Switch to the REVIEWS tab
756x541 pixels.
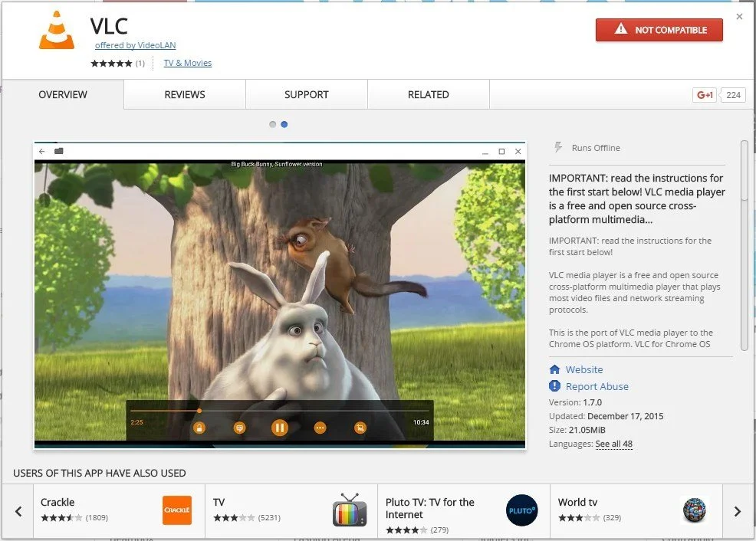point(185,94)
